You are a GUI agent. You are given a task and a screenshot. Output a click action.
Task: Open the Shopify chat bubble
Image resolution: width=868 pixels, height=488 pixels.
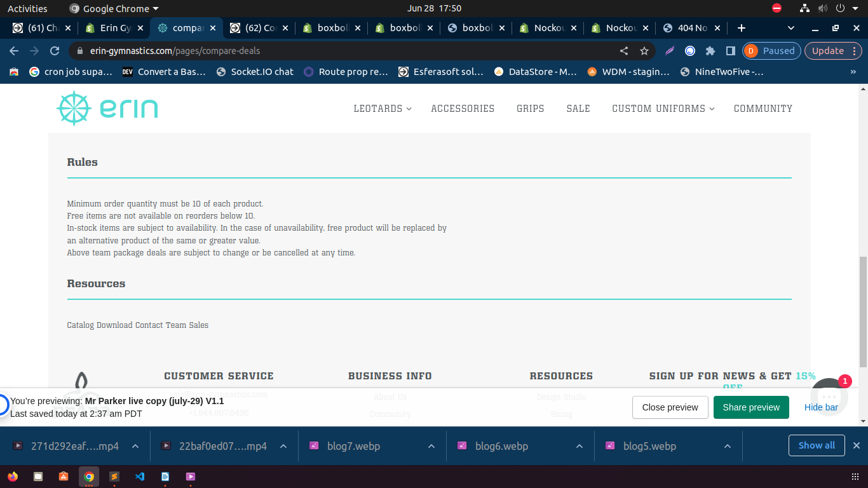[x=829, y=397]
